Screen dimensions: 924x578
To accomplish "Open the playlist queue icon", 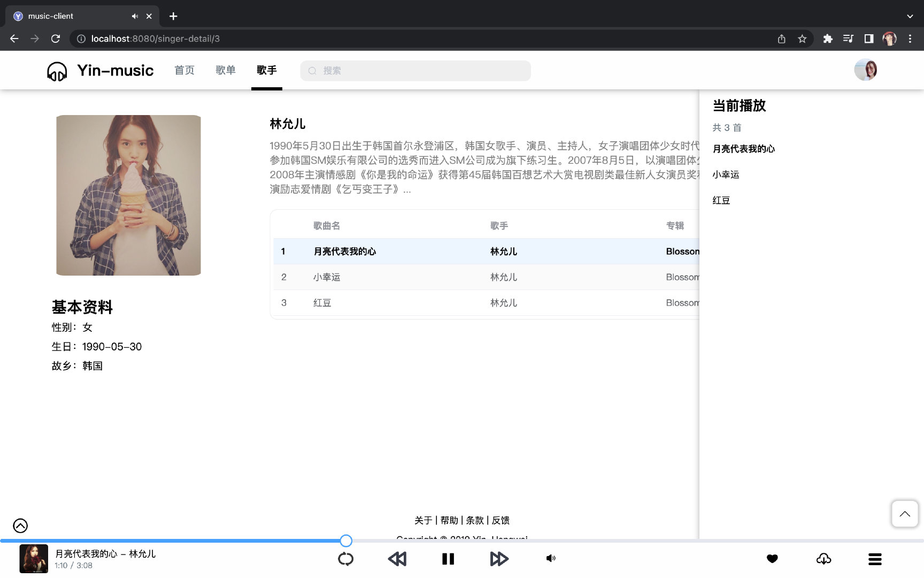I will (x=875, y=559).
